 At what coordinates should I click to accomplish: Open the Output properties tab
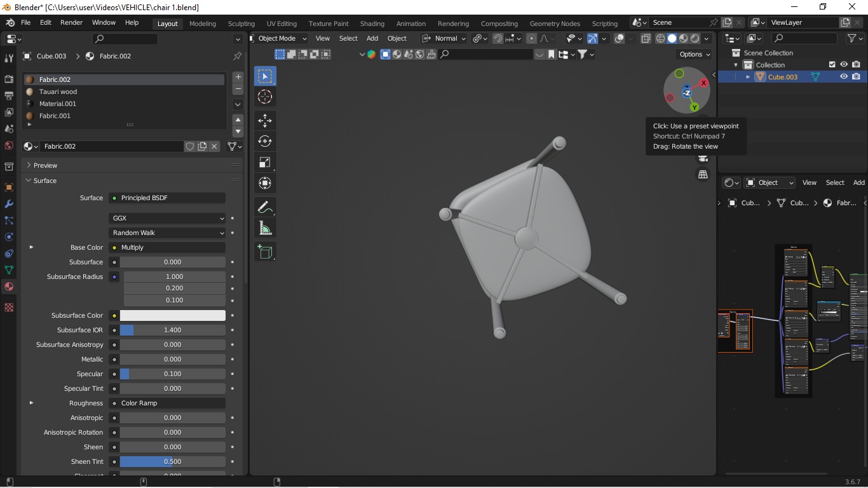9,95
